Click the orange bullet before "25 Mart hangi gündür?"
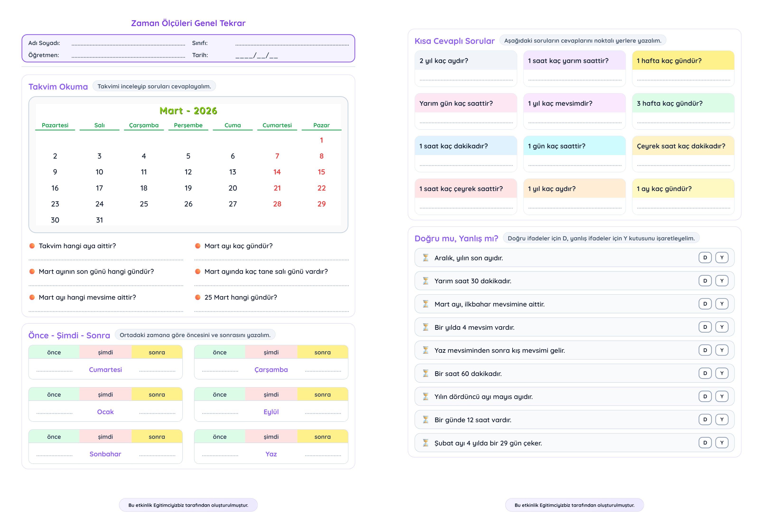763x532 pixels. tap(198, 297)
